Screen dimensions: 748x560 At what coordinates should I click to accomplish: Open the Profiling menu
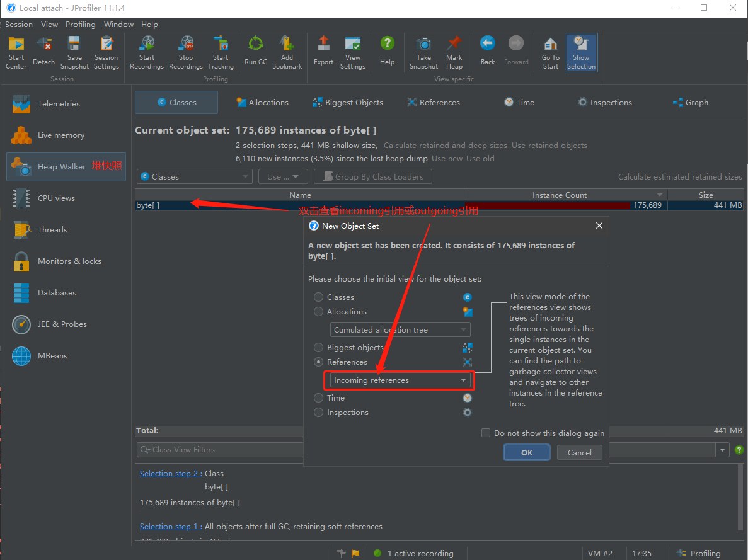80,25
